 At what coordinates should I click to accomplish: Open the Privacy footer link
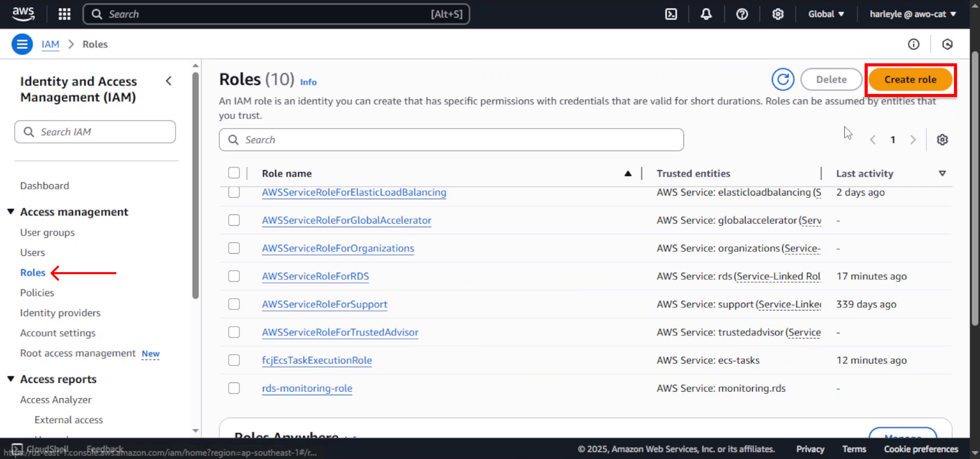pyautogui.click(x=810, y=449)
